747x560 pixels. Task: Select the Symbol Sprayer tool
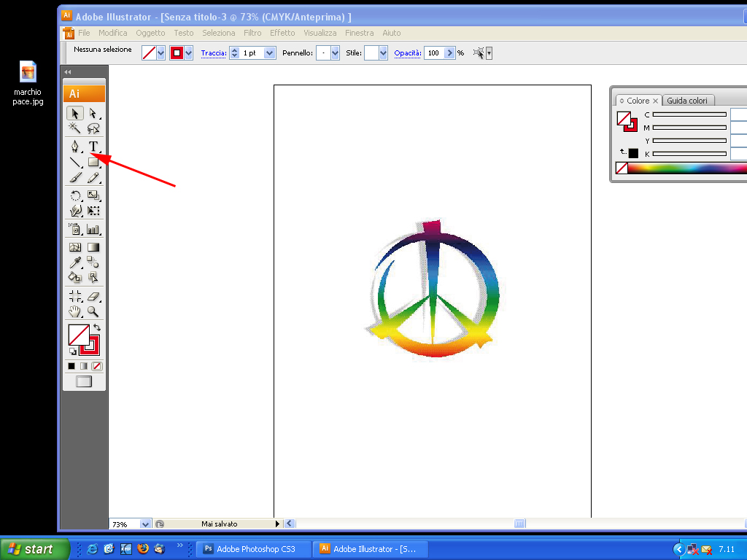(x=75, y=229)
